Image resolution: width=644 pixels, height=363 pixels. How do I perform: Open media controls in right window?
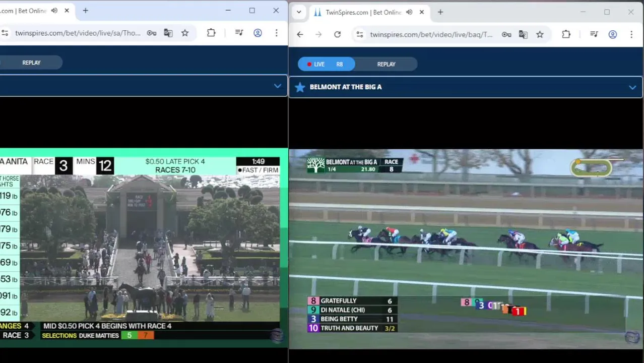click(594, 34)
